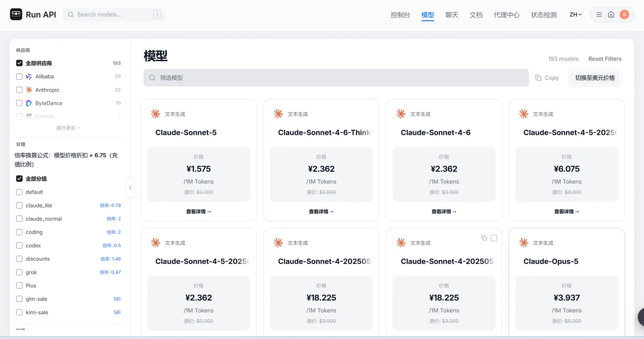The width and height of the screenshot is (644, 339).
Task: Expand provider list with 展开更多
Action: [x=68, y=128]
